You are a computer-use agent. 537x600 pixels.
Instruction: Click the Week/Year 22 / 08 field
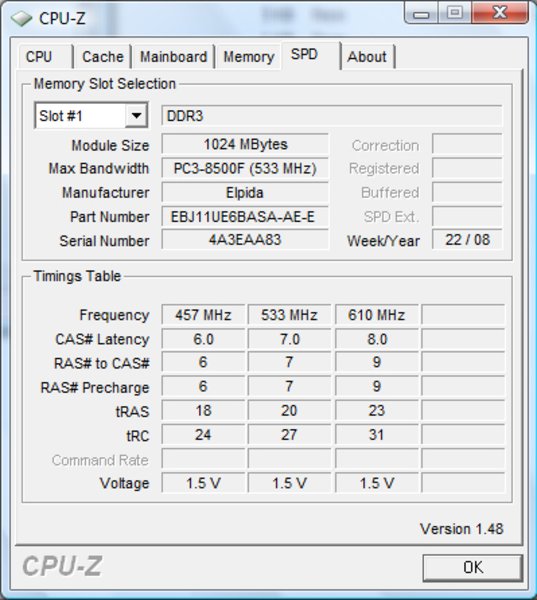tap(467, 240)
